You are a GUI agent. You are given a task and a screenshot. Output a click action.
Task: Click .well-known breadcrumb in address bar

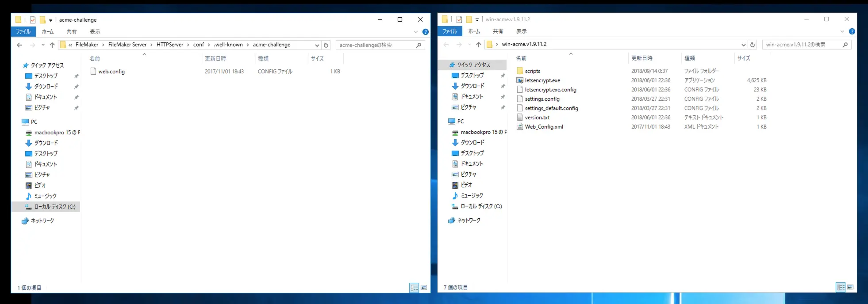coord(228,45)
